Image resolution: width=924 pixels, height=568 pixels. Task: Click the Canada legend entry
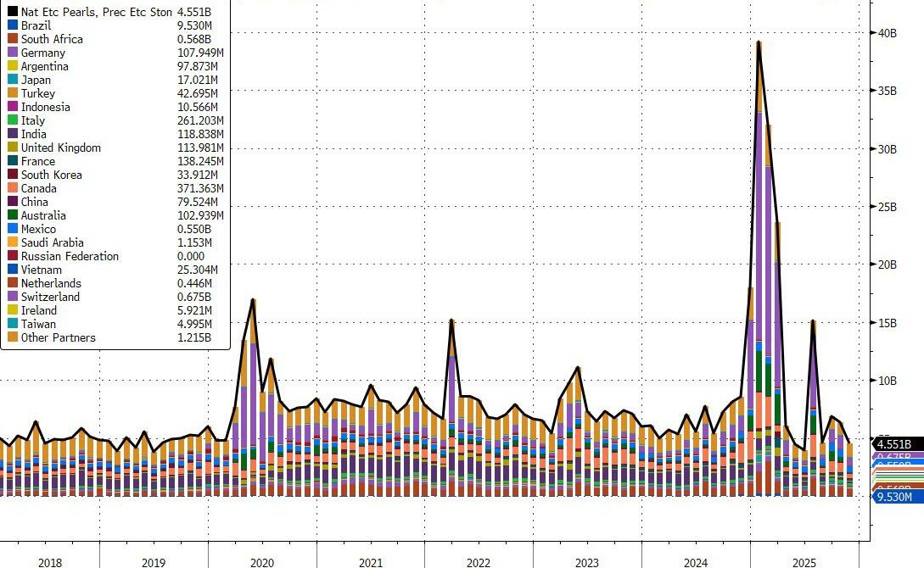coord(39,189)
